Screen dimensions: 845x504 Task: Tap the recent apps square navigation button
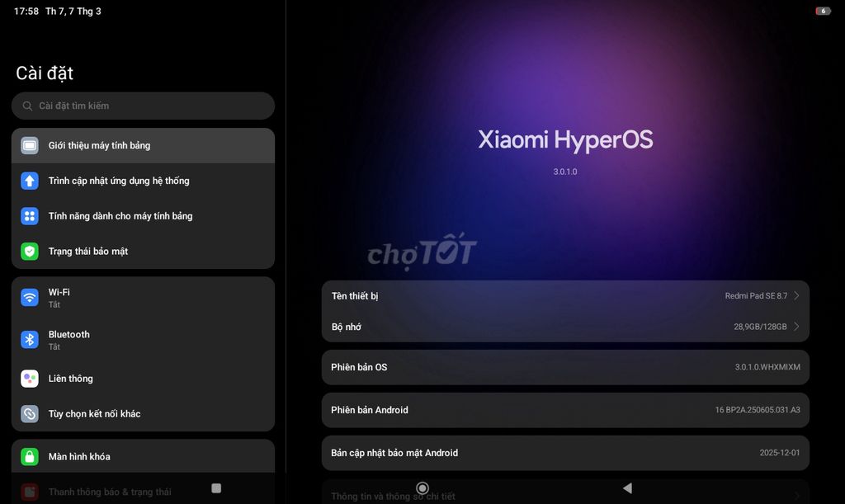tap(216, 488)
